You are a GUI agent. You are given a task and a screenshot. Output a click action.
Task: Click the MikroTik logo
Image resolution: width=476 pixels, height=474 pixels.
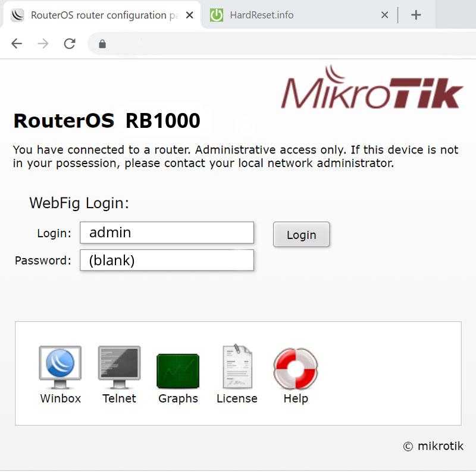click(x=372, y=87)
